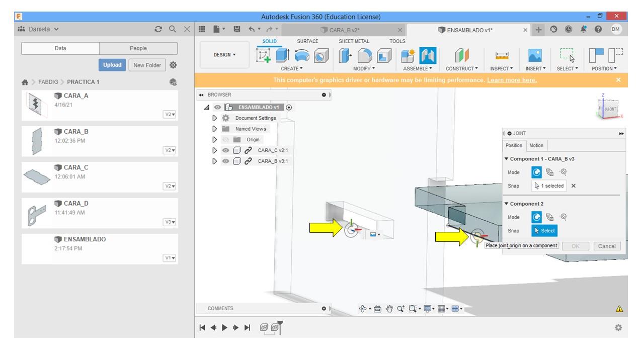Image resolution: width=644 pixels, height=362 pixels.
Task: Choose Simple mode for Component 2
Action: [537, 217]
